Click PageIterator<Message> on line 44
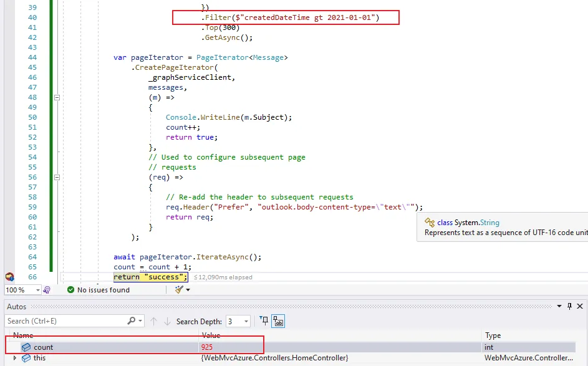 point(242,57)
